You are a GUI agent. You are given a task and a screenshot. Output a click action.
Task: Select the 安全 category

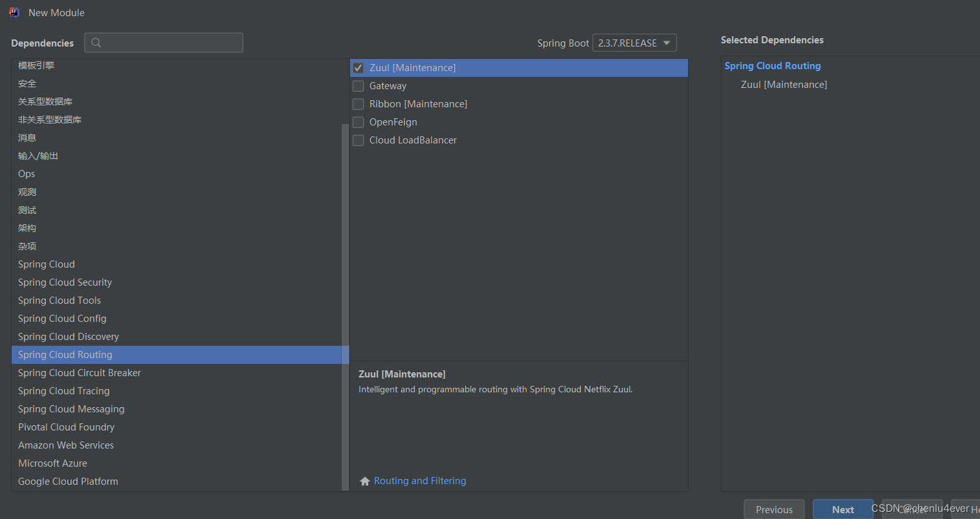(x=26, y=83)
